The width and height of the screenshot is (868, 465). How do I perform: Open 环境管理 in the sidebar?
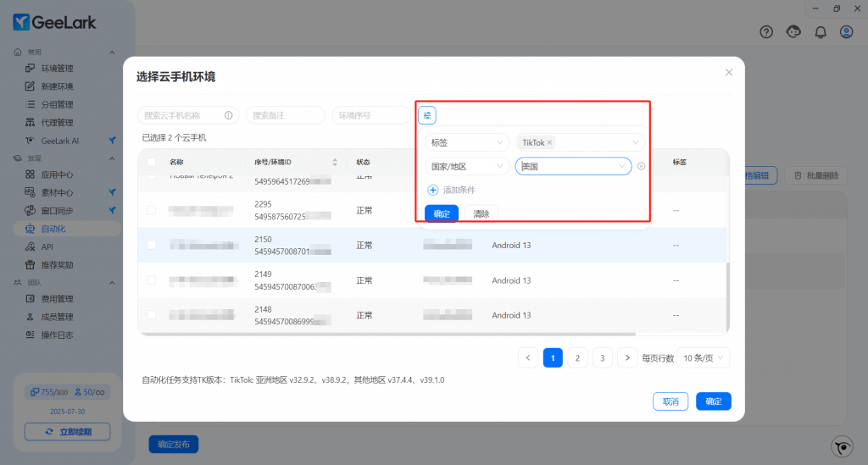58,69
